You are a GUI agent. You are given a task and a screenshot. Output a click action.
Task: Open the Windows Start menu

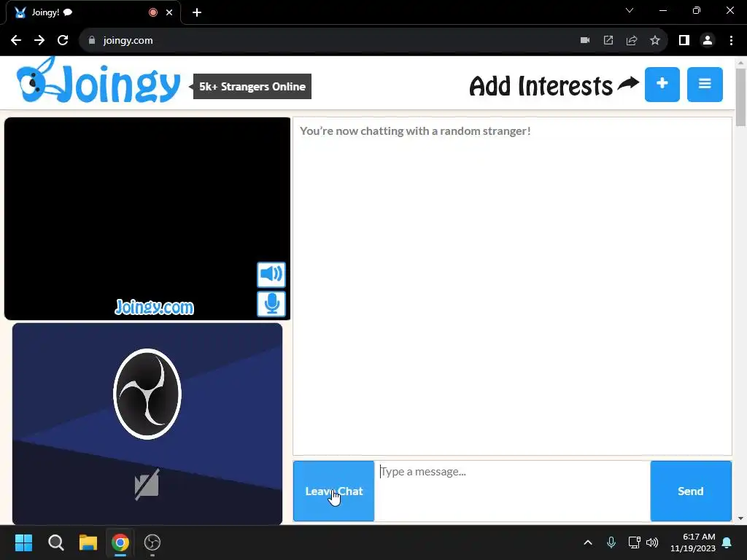pos(23,542)
